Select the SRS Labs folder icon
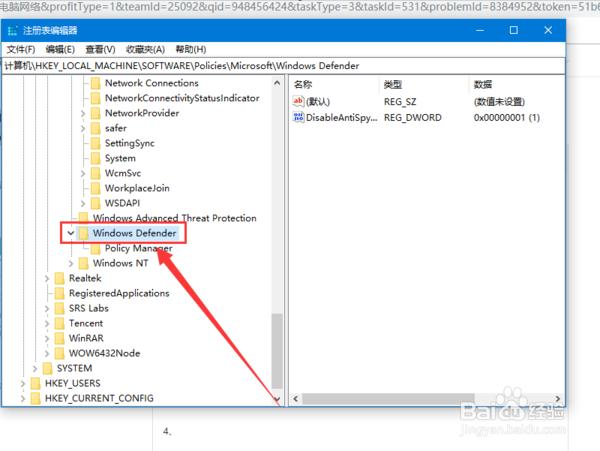This screenshot has width=600, height=451. point(59,308)
